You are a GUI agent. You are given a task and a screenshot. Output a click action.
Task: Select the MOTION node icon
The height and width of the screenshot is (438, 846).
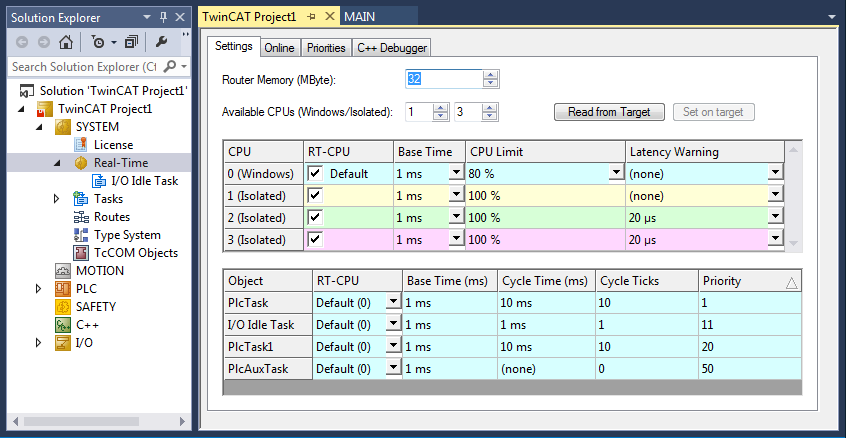point(63,271)
